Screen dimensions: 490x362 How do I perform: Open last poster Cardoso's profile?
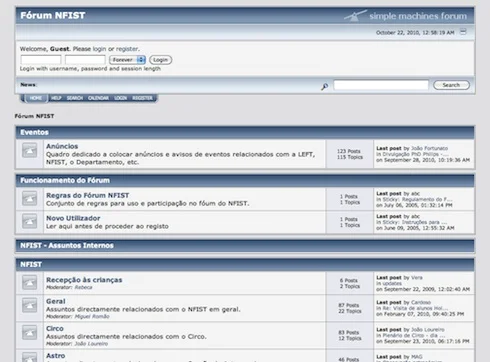(x=421, y=302)
